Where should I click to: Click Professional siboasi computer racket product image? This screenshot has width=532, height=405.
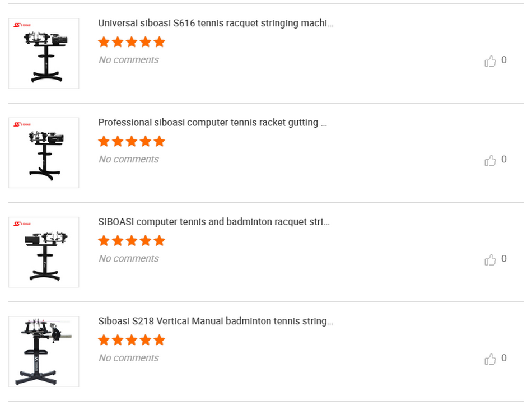(44, 153)
